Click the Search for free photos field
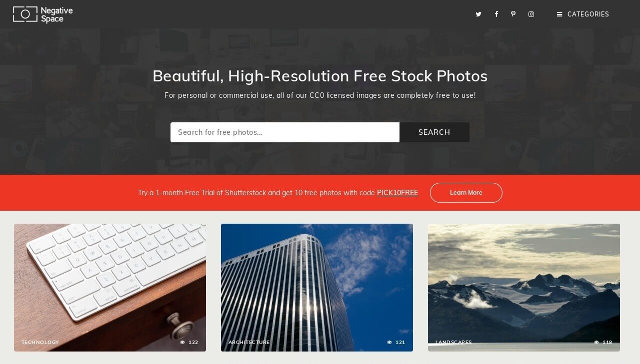The height and width of the screenshot is (364, 640). point(285,132)
